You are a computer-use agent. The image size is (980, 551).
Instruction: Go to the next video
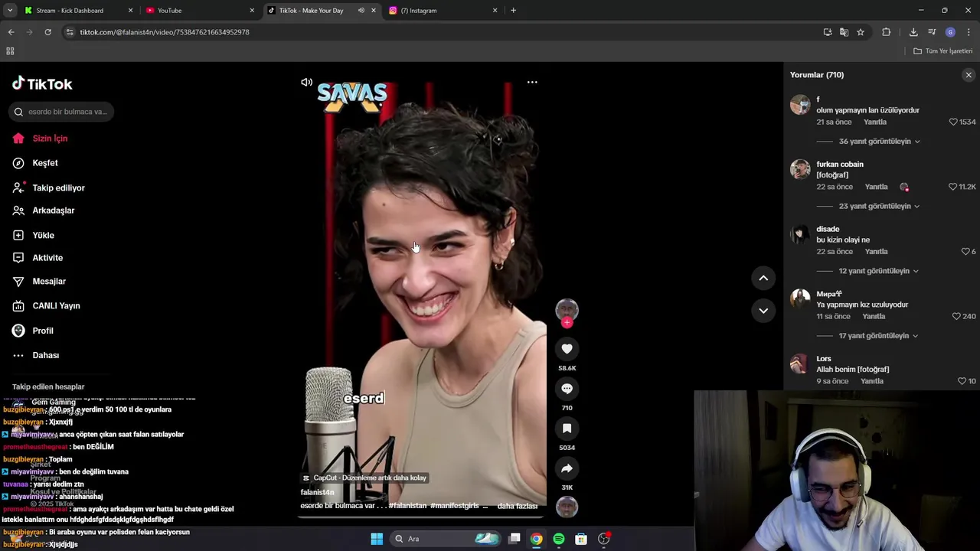coord(763,311)
